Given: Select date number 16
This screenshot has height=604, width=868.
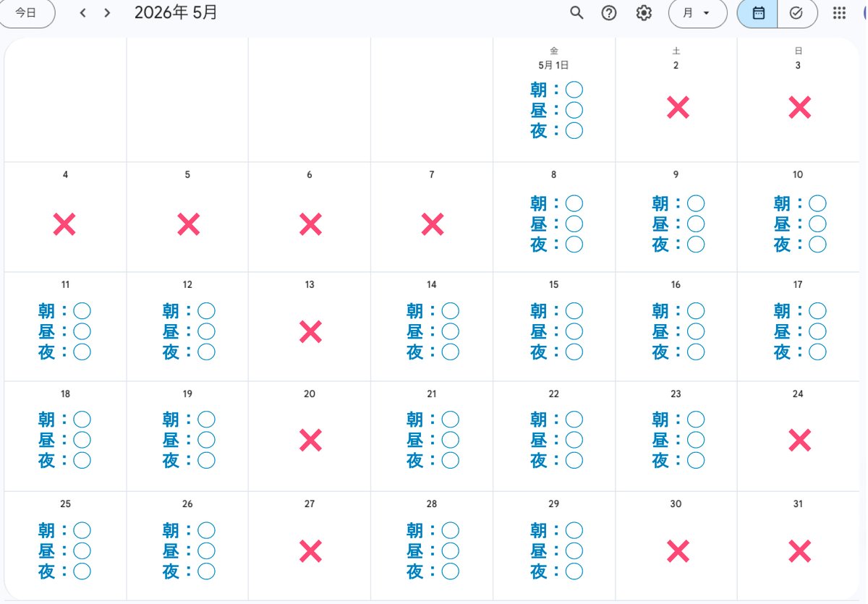Looking at the screenshot, I should (676, 285).
